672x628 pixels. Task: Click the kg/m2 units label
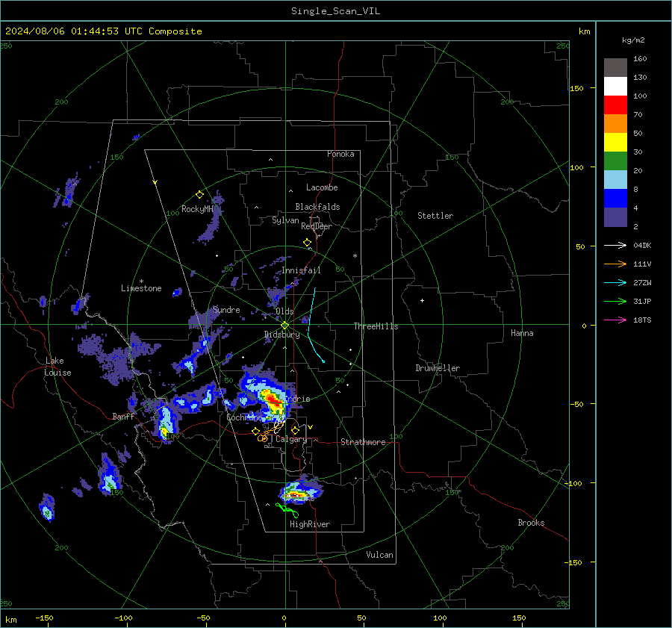[633, 40]
